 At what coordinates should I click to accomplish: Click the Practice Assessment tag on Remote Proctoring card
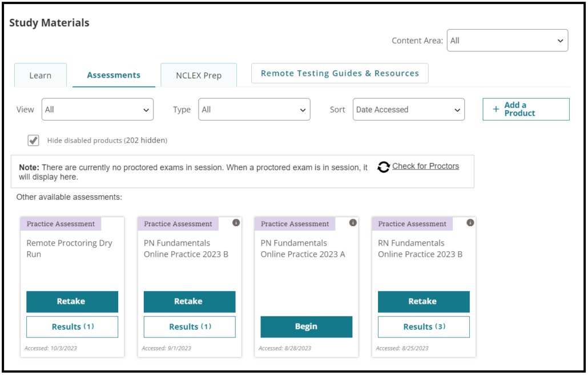(61, 224)
